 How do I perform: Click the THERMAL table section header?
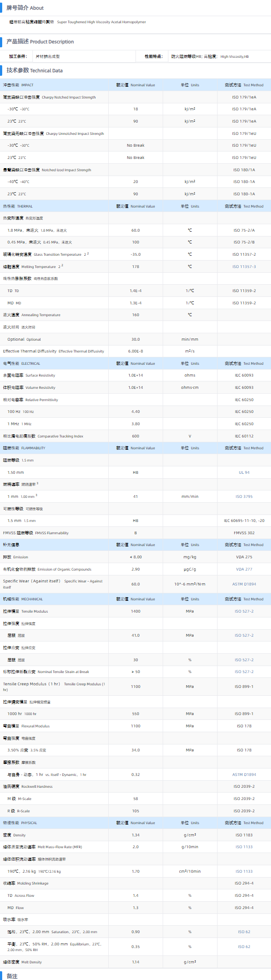pos(18,206)
